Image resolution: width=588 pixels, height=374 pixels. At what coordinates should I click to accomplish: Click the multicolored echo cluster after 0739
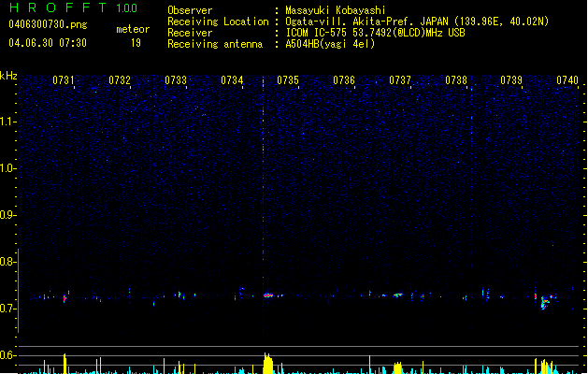[x=545, y=301]
